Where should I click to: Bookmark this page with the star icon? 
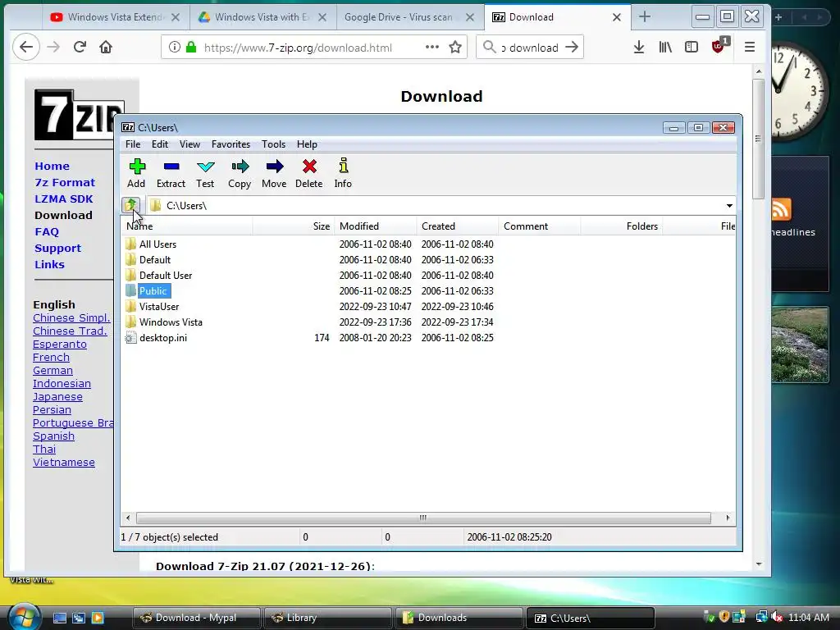(455, 47)
